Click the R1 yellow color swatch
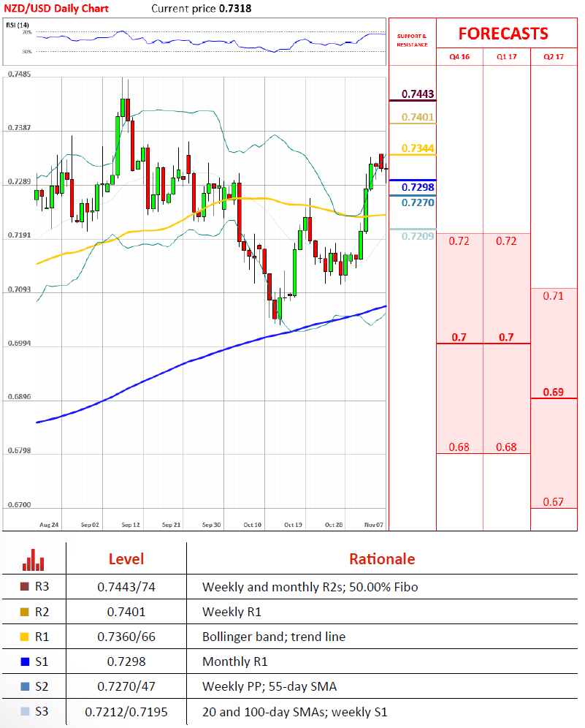 point(25,637)
